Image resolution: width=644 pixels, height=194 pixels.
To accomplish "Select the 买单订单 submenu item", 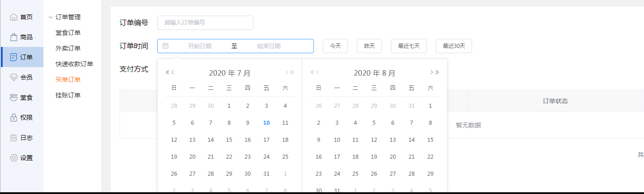I will tap(68, 80).
